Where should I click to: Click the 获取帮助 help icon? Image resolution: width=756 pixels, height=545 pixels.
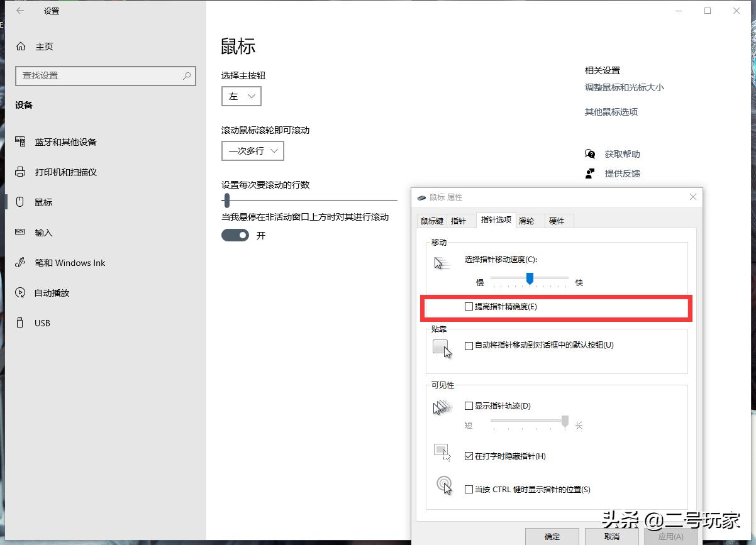[590, 153]
